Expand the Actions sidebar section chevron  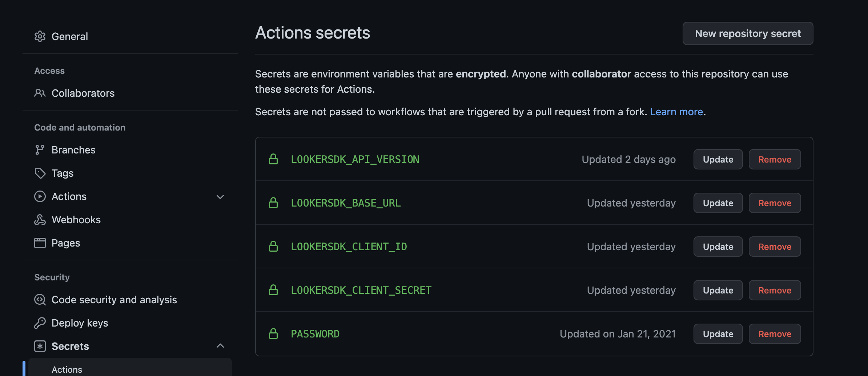coord(220,197)
